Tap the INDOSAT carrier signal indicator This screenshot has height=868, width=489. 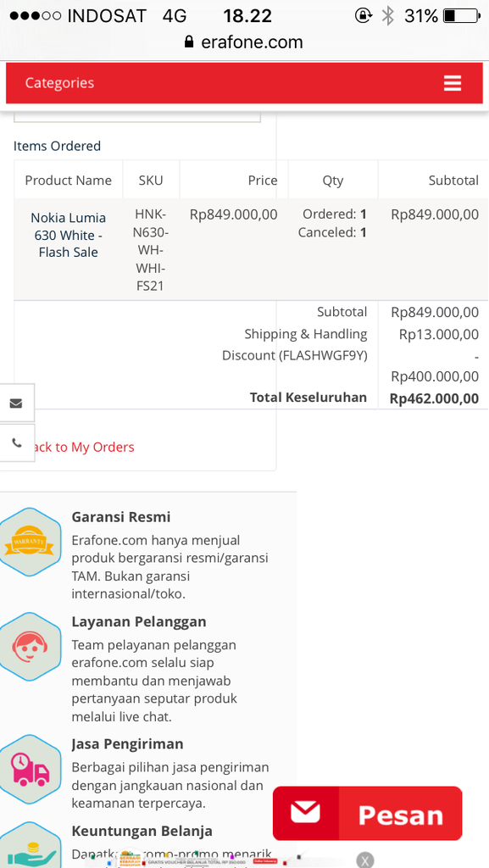click(78, 16)
